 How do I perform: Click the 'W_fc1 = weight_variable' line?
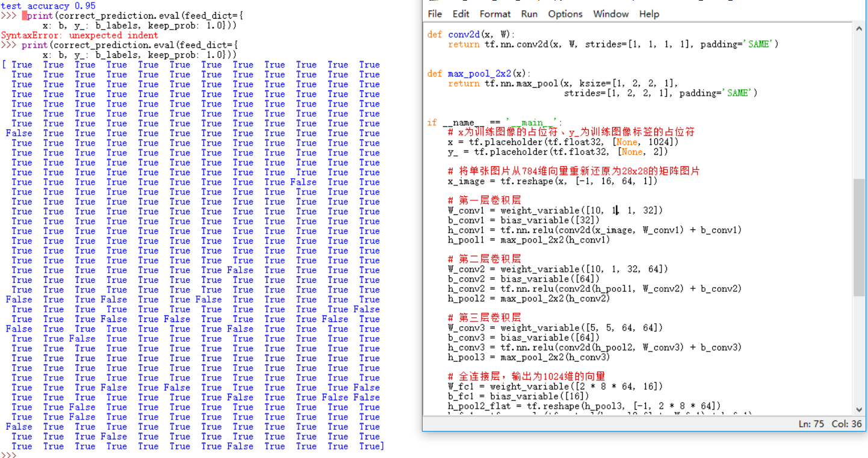pos(556,386)
